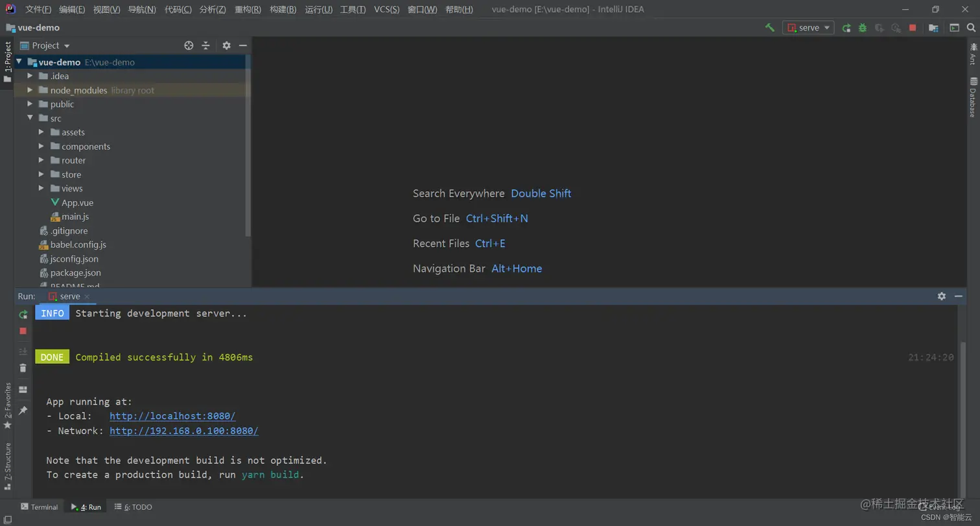
Task: Expand the views folder arrow
Action: point(41,189)
